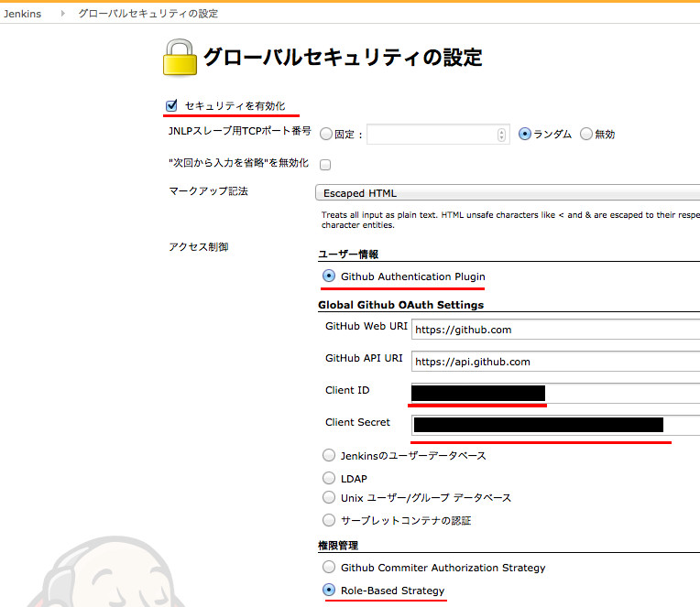Select Unix ユーザー/グループ データベース radio button
700x607 pixels.
329,497
